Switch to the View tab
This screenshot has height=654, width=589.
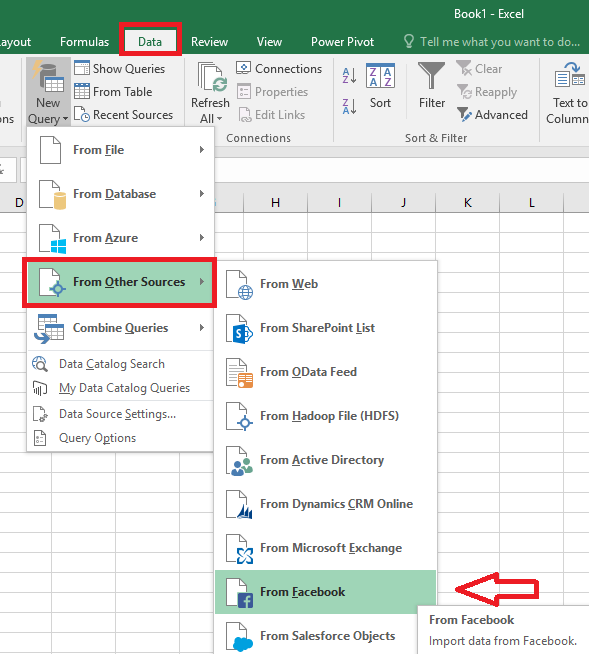(269, 42)
